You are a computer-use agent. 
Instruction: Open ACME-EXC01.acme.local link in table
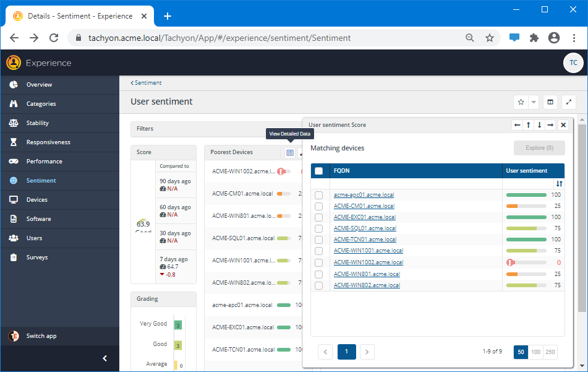click(365, 217)
